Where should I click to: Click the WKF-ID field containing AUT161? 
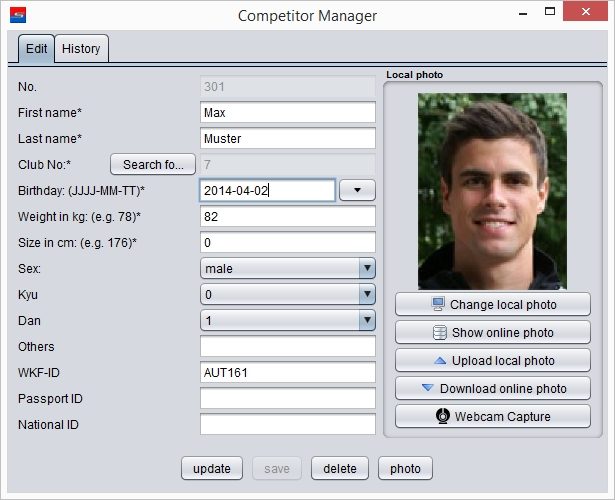click(x=287, y=372)
